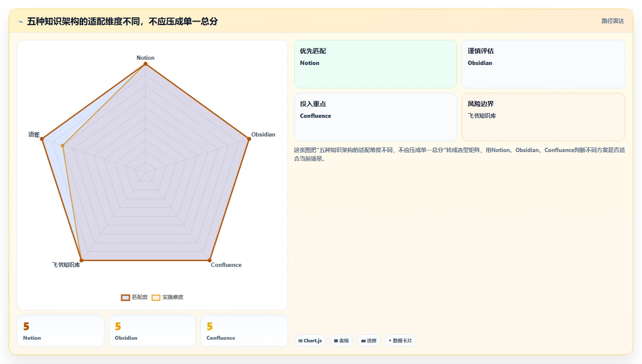Screen dimensions: 642x364
Task: Click the 语雀 outer data point on radar
Action: 43,139
